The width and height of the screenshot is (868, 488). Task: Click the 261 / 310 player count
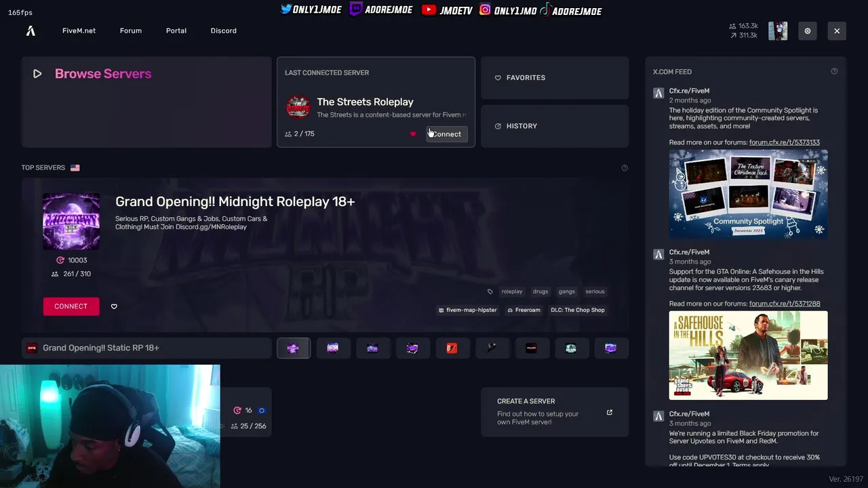(76, 274)
